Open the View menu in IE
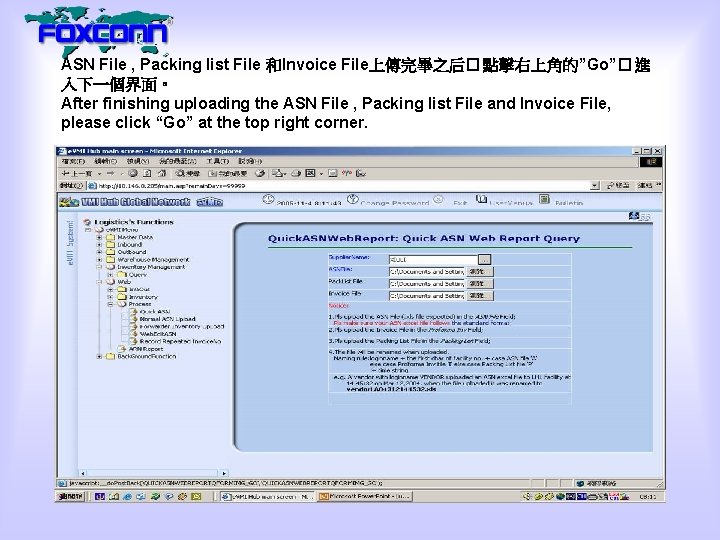This screenshot has height=540, width=720. pos(138,161)
